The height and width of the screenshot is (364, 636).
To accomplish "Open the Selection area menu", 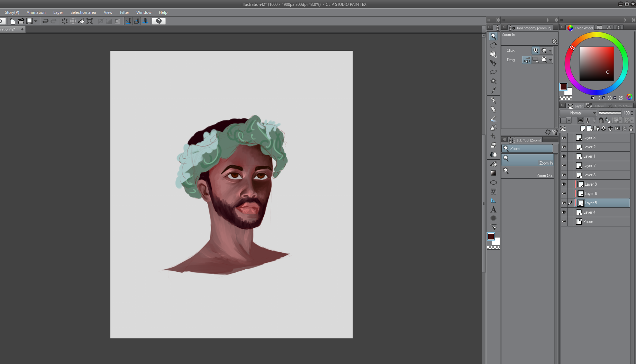I will pos(83,12).
